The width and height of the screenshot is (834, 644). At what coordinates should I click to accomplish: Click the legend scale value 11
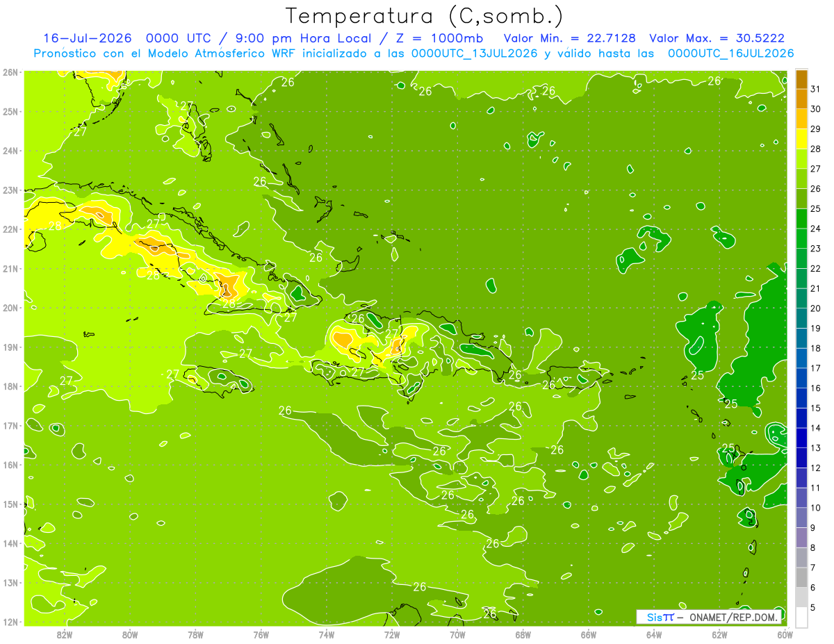815,488
